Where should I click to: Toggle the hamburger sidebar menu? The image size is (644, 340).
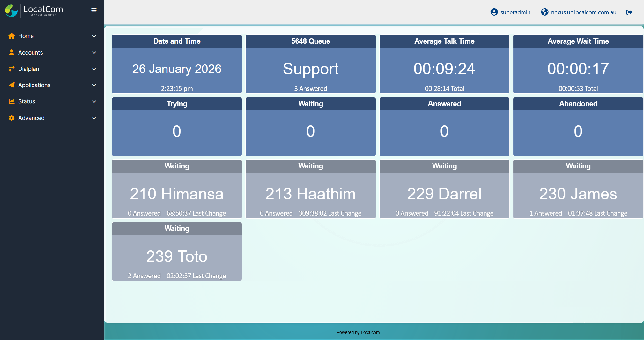tap(94, 11)
